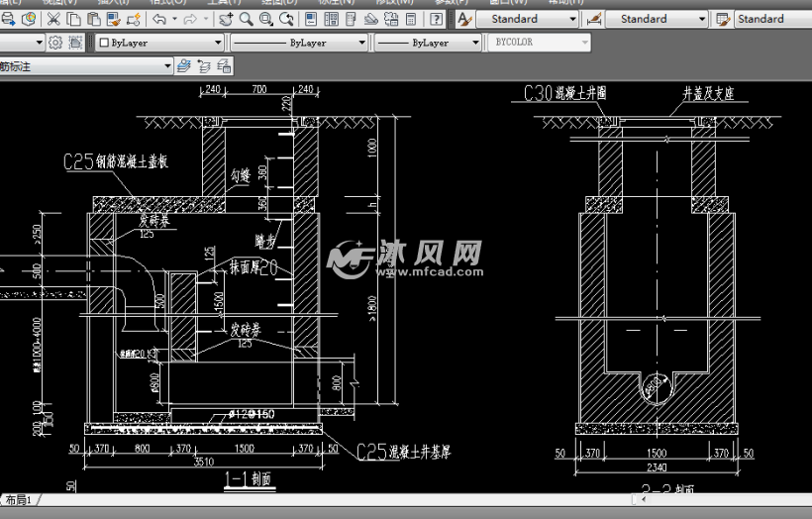Switch to the 布局1 layout tab
812x519 pixels.
20,500
